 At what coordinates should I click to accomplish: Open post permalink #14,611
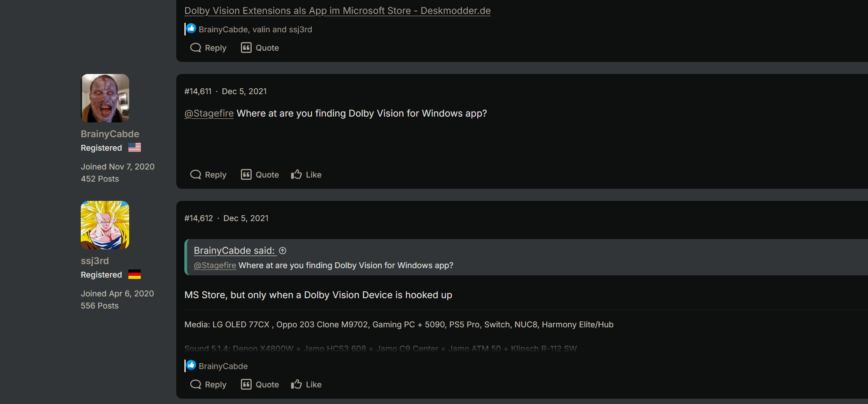tap(199, 91)
